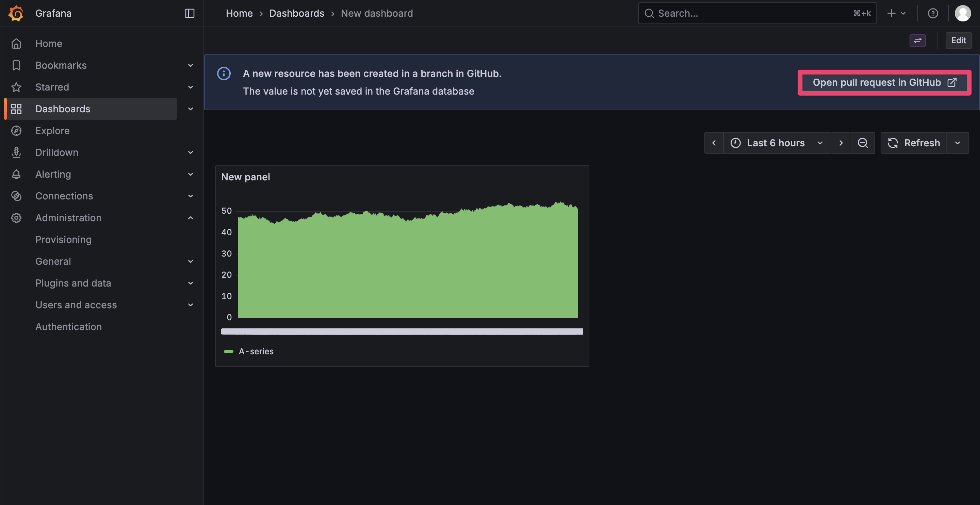Expand the Connections section chevron
The image size is (980, 505).
tap(191, 196)
